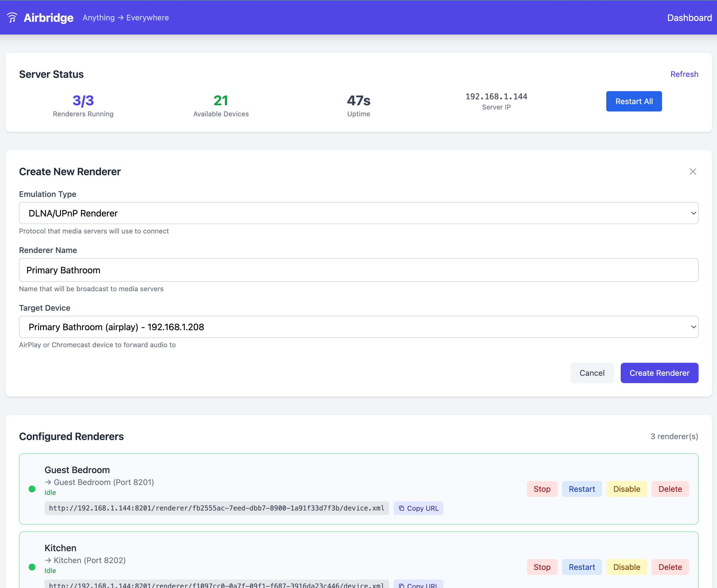Image resolution: width=717 pixels, height=588 pixels.
Task: Click the Guest Bedroom Idle status label
Action: 50,492
